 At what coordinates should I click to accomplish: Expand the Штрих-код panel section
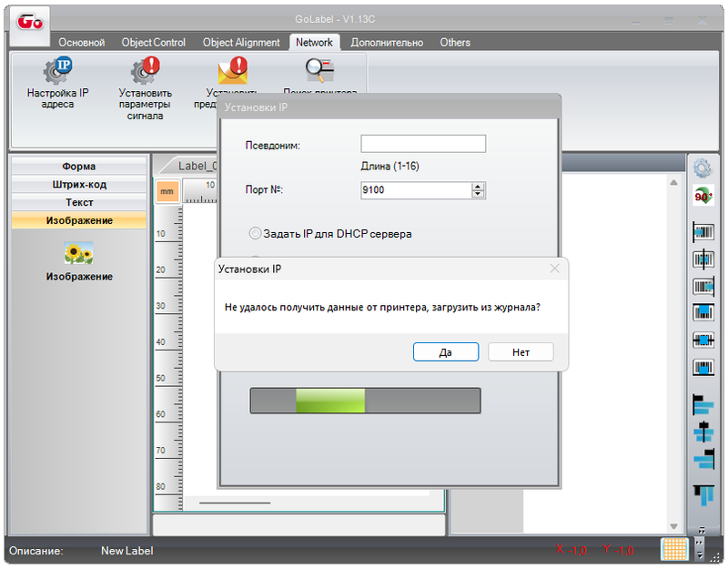79,185
